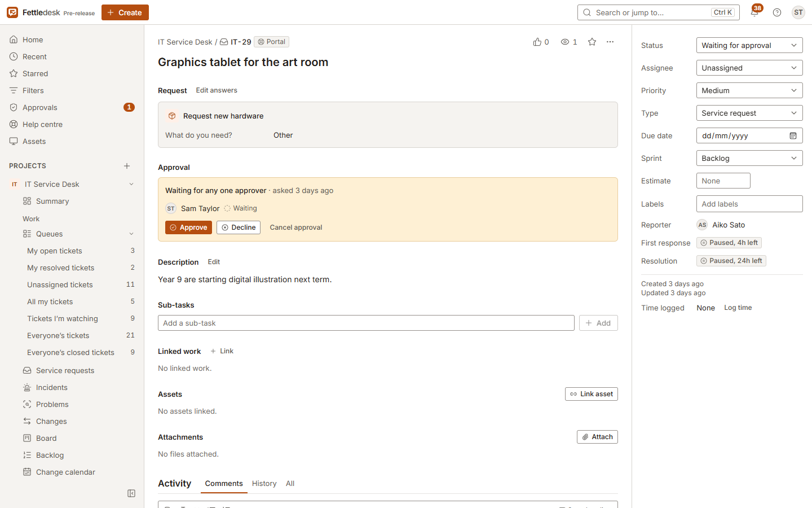The image size is (812, 508).
Task: Open Changes view
Action: pos(79,421)
